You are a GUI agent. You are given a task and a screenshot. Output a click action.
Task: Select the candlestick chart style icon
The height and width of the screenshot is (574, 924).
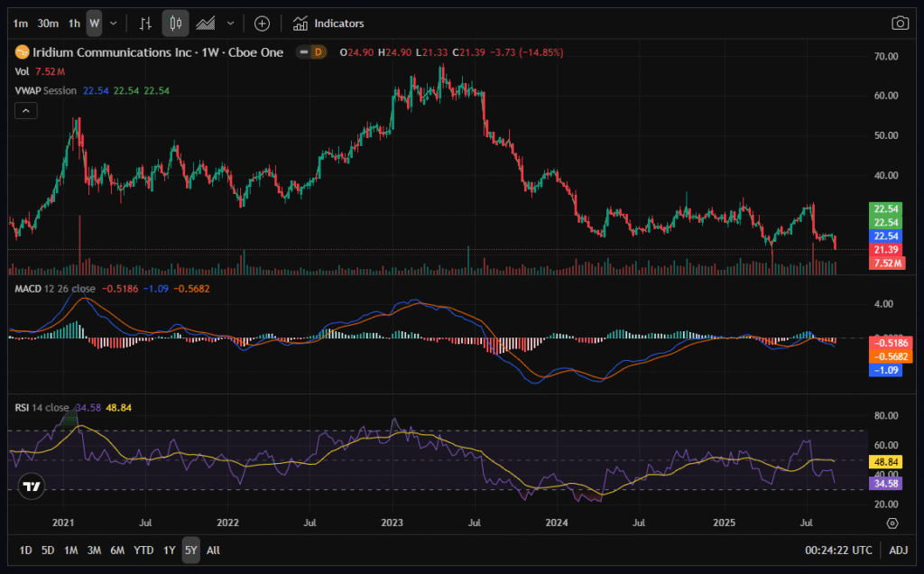pyautogui.click(x=176, y=23)
